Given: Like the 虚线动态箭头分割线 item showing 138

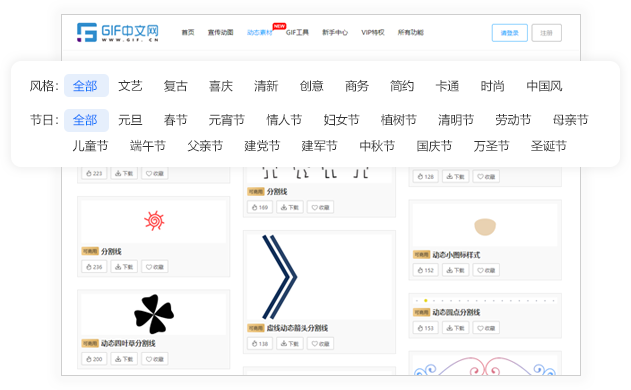Looking at the screenshot, I should [x=260, y=344].
